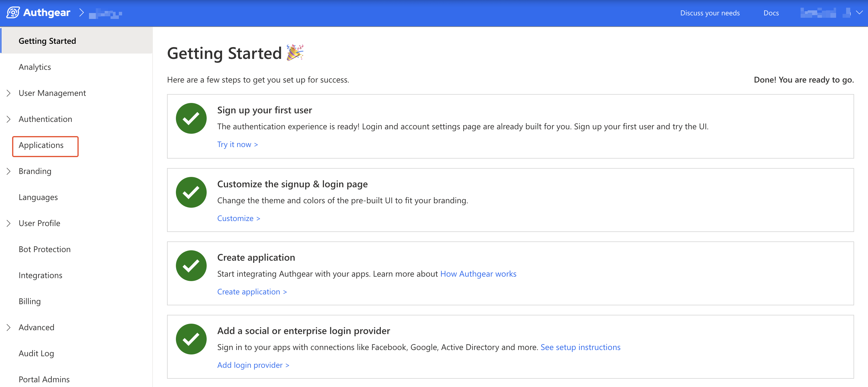
Task: Open the account dropdown arrow in header
Action: coord(859,13)
